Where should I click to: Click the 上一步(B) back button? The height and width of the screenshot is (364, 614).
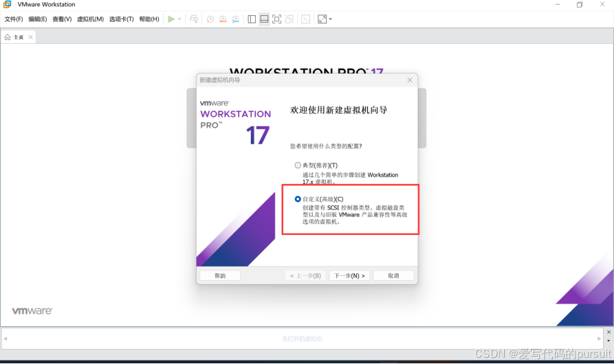pos(305,275)
